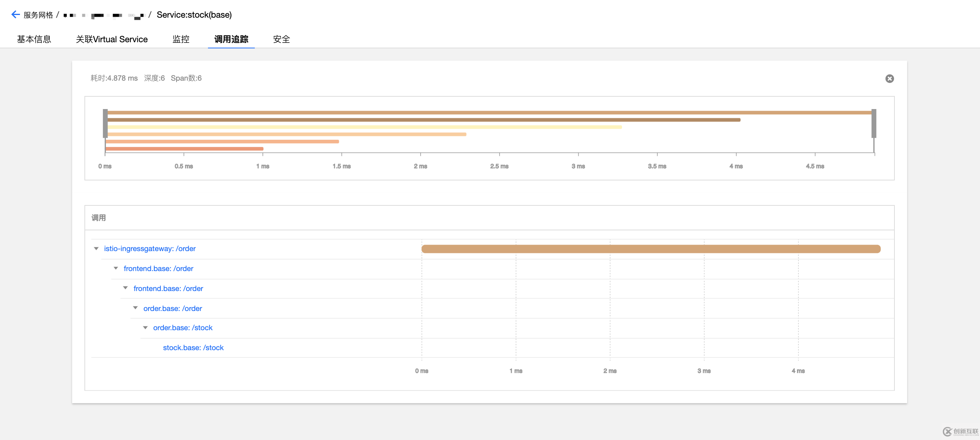Viewport: 980px width, 440px height.
Task: Click the longest bar in overview timeline
Action: point(490,112)
